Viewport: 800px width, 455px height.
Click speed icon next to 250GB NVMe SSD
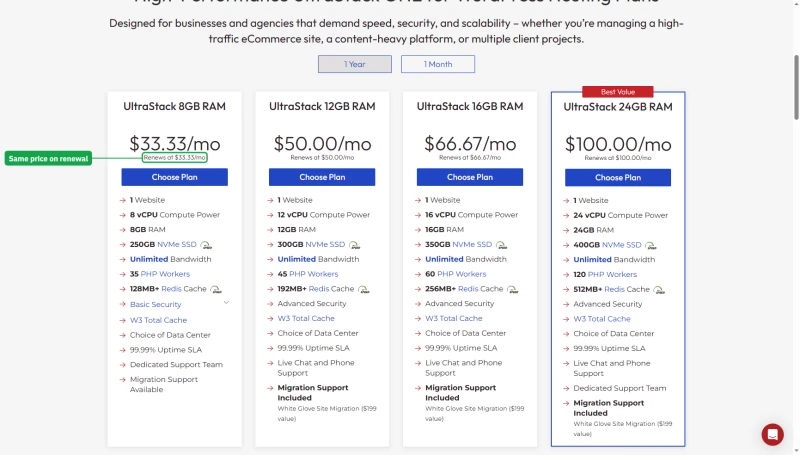(206, 245)
